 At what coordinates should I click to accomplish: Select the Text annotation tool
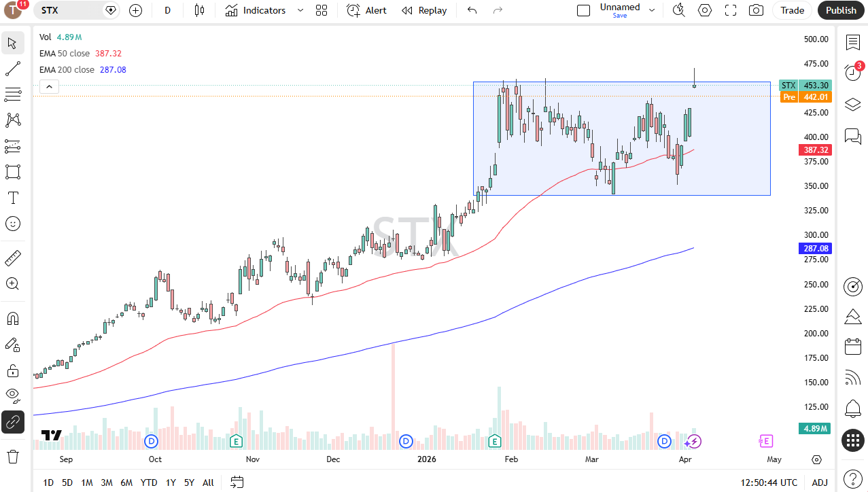coord(12,198)
